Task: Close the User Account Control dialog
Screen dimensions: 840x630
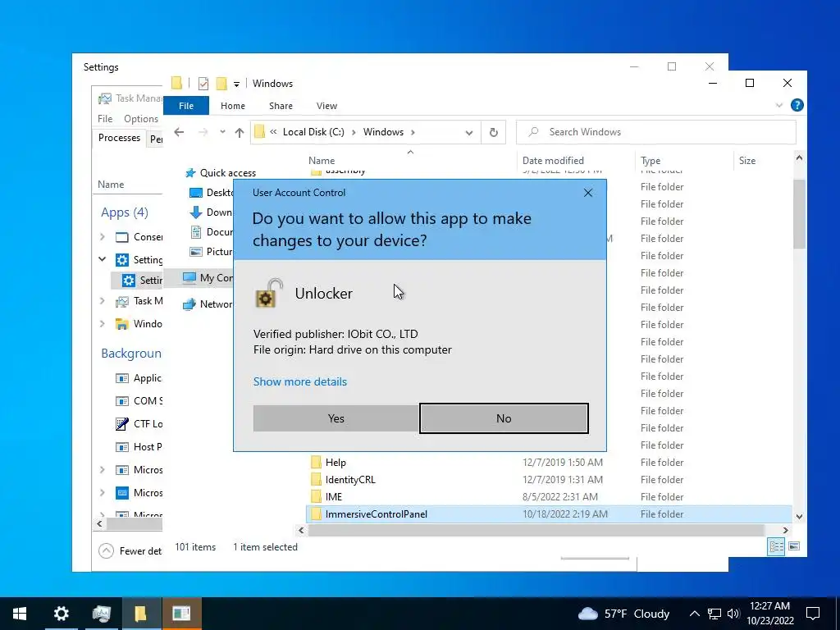Action: coord(587,193)
